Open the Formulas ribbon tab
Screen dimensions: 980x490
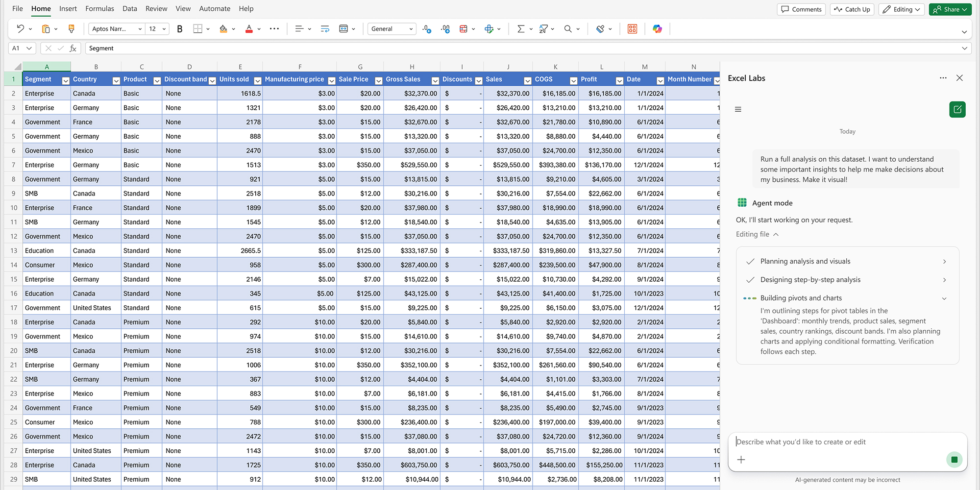99,9
